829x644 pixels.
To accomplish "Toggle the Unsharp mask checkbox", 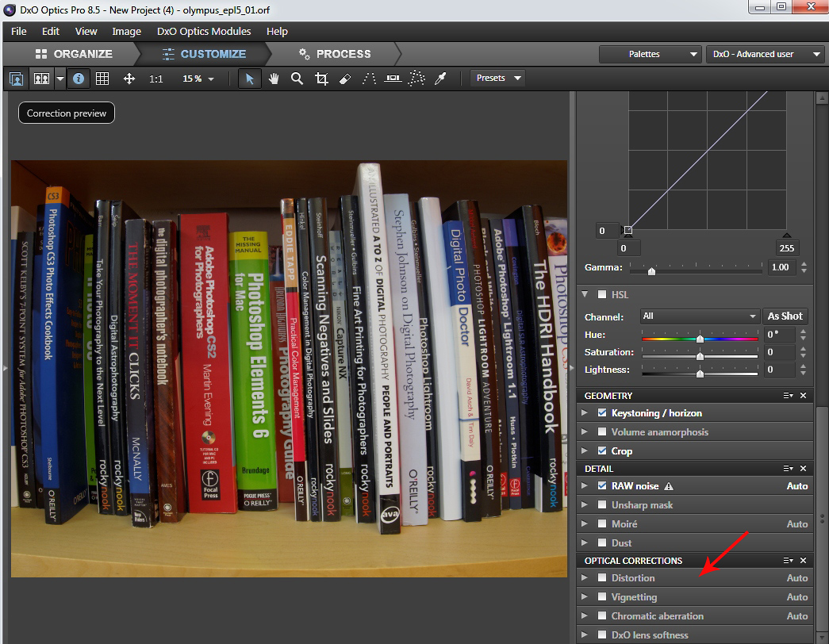I will 602,505.
